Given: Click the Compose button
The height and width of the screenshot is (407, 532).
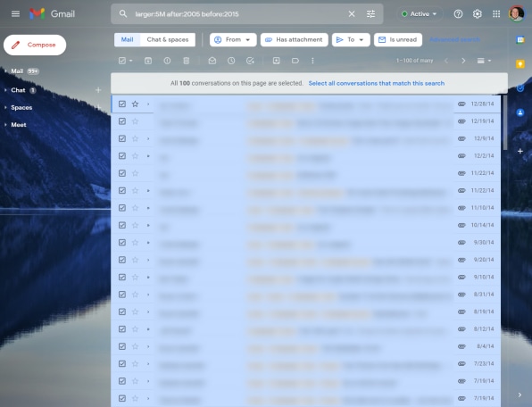Looking at the screenshot, I should (35, 45).
